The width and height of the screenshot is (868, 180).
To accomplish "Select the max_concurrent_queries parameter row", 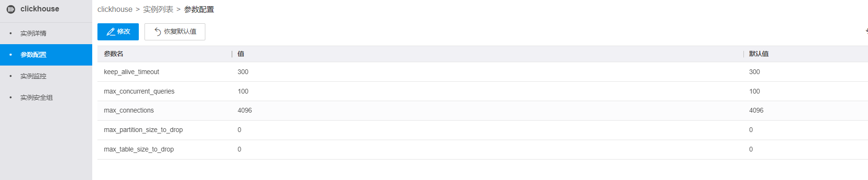I will coord(482,91).
